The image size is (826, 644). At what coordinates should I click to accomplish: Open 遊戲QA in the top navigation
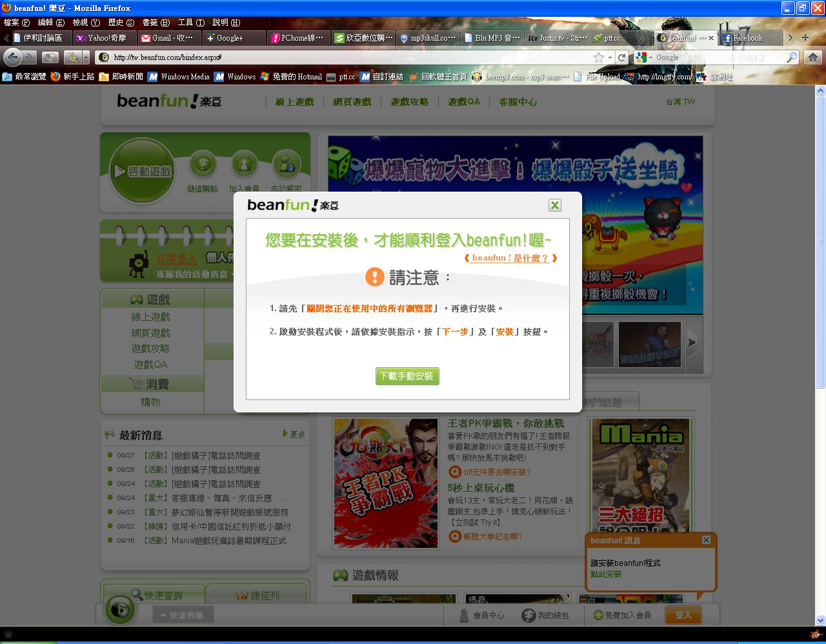464,102
